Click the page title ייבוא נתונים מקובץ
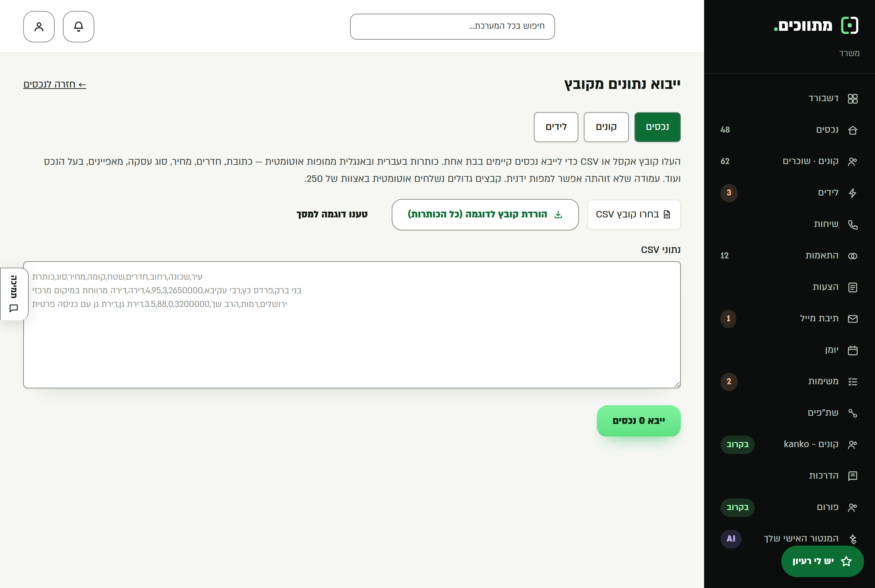The height and width of the screenshot is (588, 875). 622,84
